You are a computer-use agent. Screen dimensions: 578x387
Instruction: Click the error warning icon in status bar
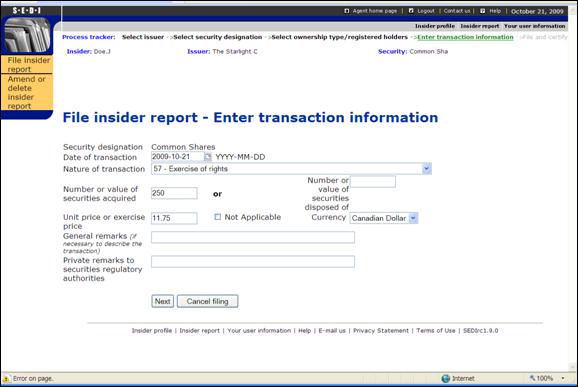(6, 379)
